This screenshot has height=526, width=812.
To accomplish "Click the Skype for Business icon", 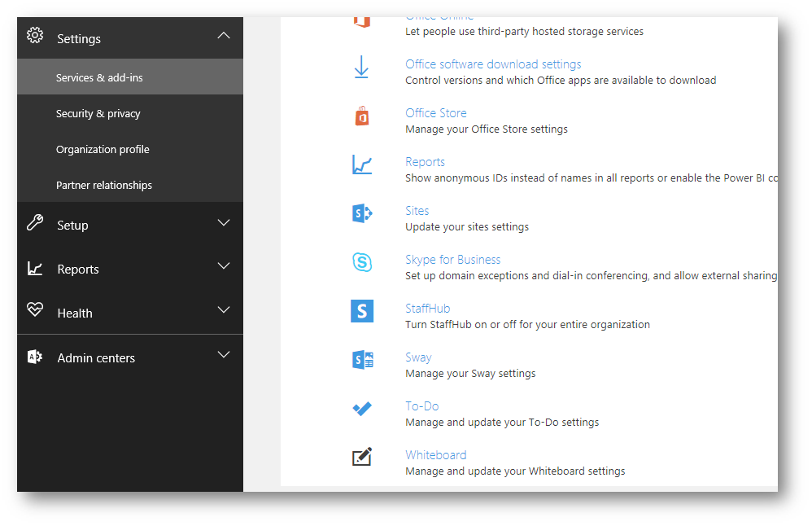I will tap(362, 261).
